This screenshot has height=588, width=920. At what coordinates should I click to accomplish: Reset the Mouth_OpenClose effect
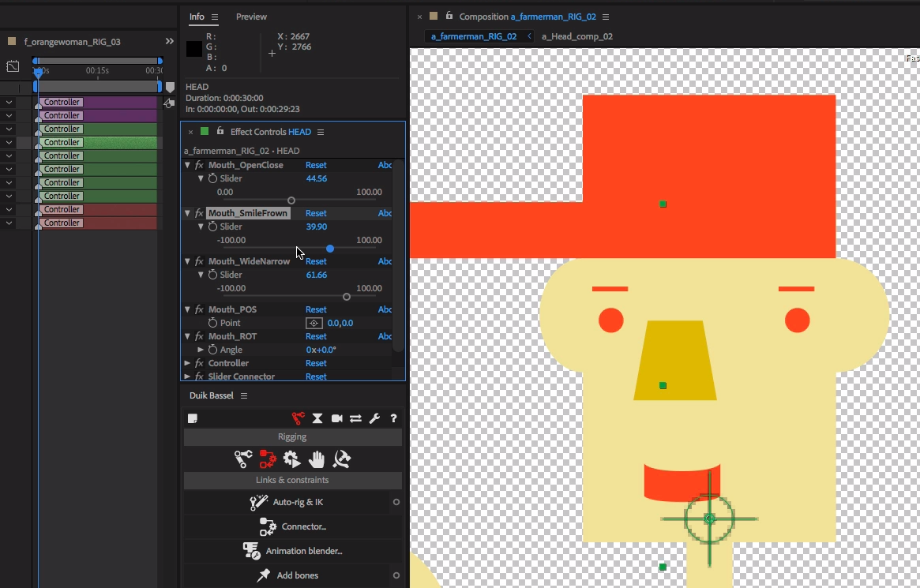[316, 165]
